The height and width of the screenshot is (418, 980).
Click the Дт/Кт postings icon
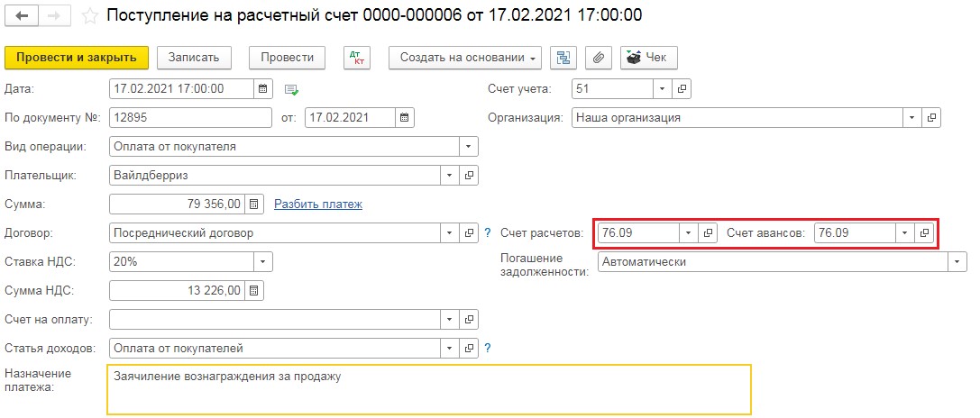(357, 58)
